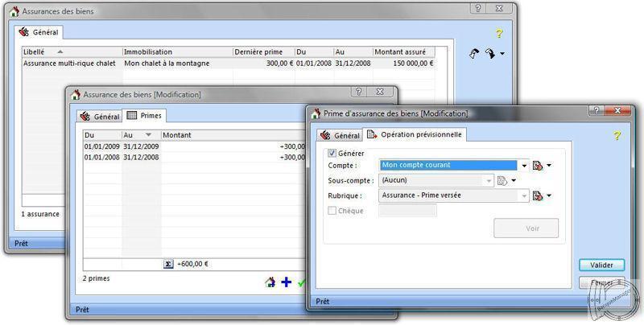The width and height of the screenshot is (644, 325).
Task: Sort by the Libellé column header
Action: [x=71, y=51]
